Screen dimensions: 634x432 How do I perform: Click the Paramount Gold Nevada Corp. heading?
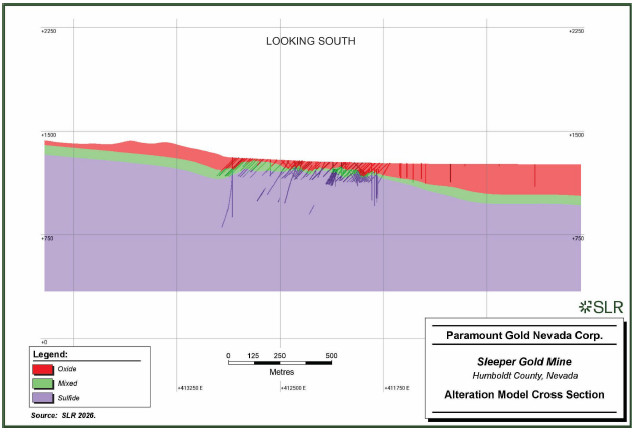coord(524,335)
